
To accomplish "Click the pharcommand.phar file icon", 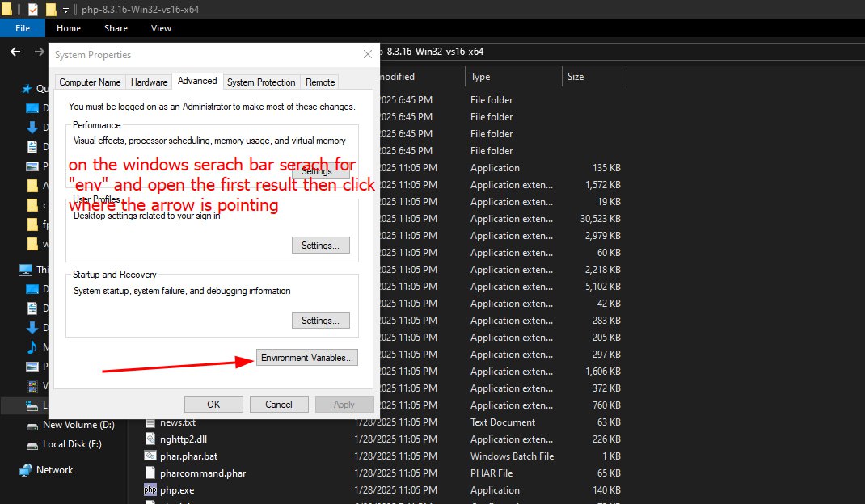I will [x=150, y=472].
